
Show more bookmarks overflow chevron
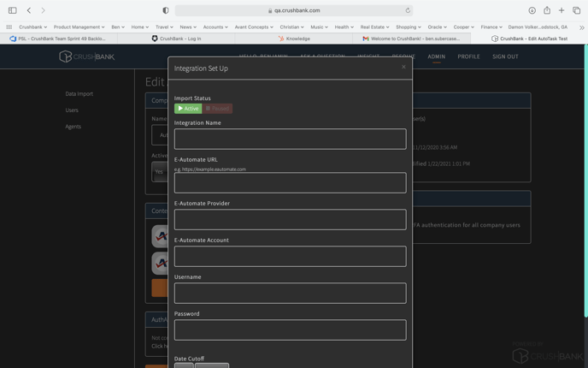point(582,27)
